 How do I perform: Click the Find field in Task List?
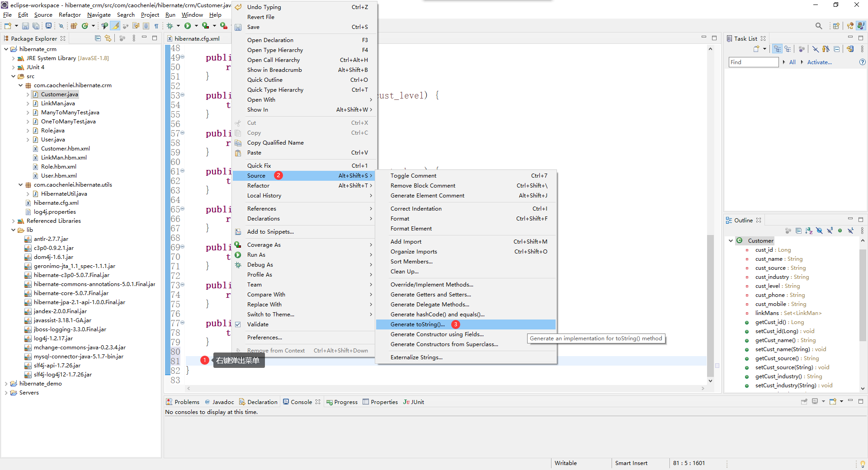pyautogui.click(x=753, y=62)
